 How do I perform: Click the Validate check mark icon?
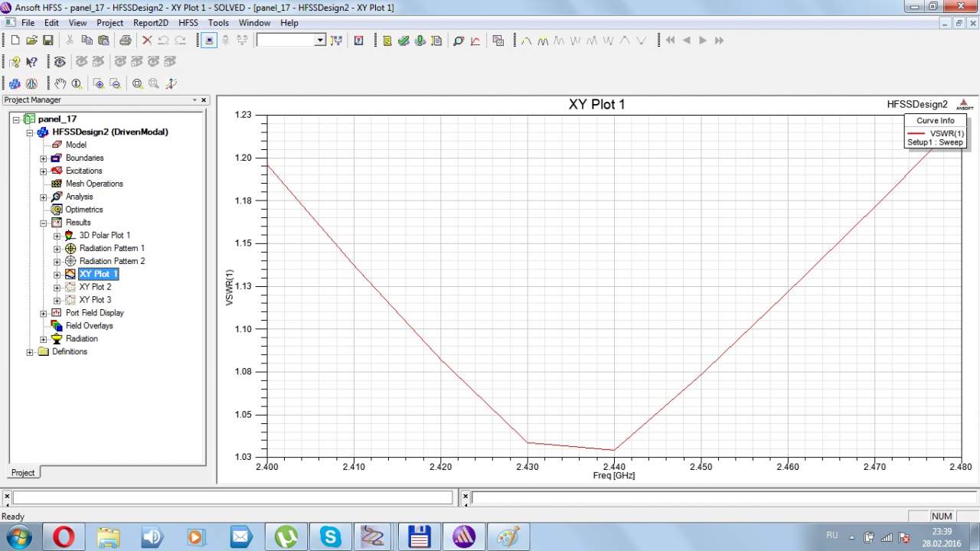click(x=403, y=41)
